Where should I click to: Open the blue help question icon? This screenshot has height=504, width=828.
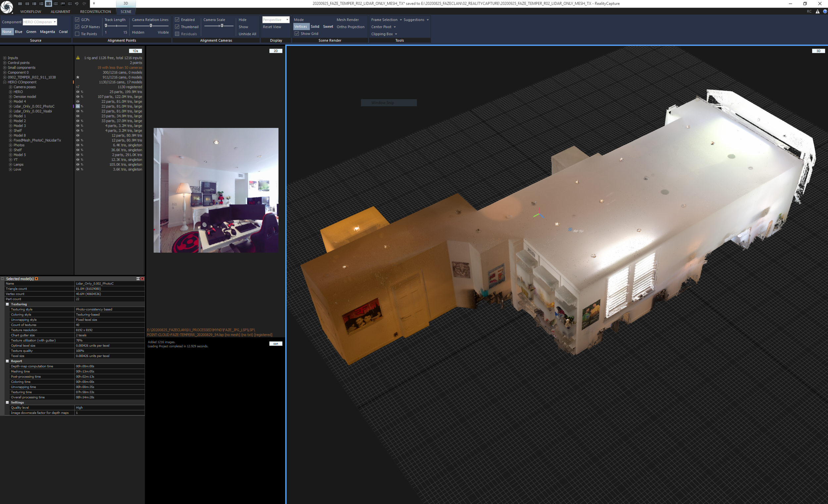(x=825, y=11)
